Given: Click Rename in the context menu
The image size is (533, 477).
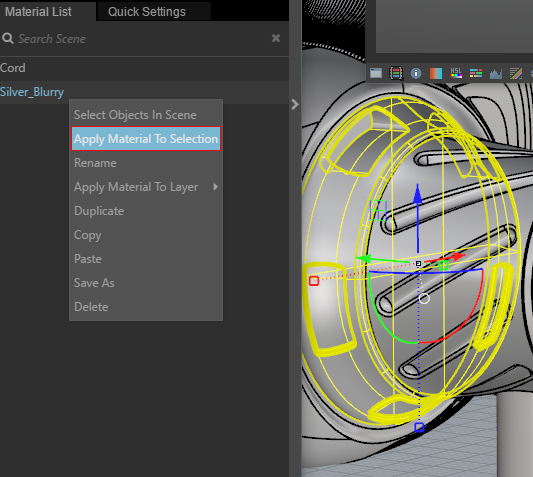Looking at the screenshot, I should [x=95, y=163].
